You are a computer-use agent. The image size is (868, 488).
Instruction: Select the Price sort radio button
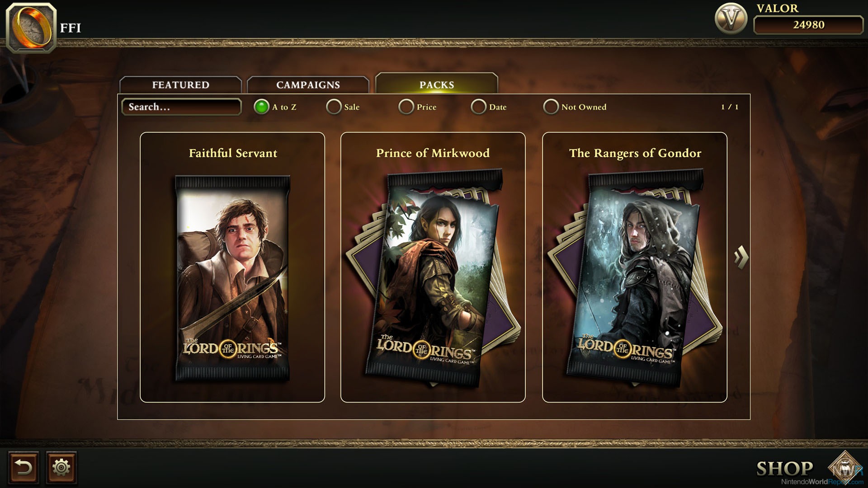click(406, 107)
